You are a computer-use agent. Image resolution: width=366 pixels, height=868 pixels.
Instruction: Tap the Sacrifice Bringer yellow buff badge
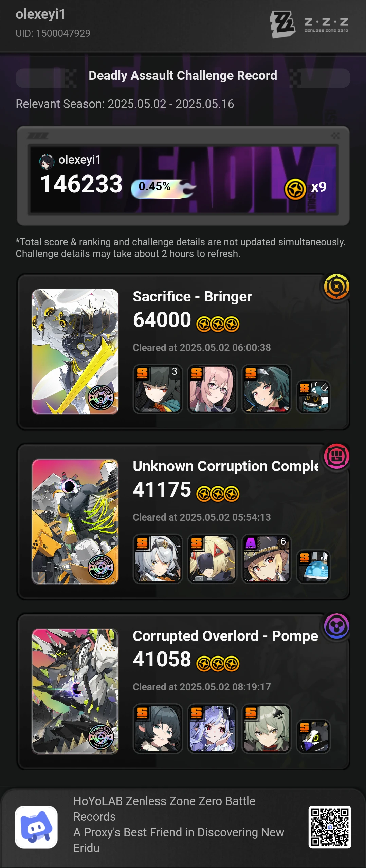click(336, 287)
